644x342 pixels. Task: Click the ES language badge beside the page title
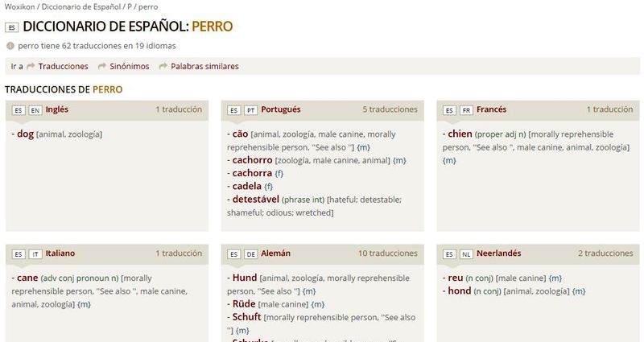click(11, 27)
